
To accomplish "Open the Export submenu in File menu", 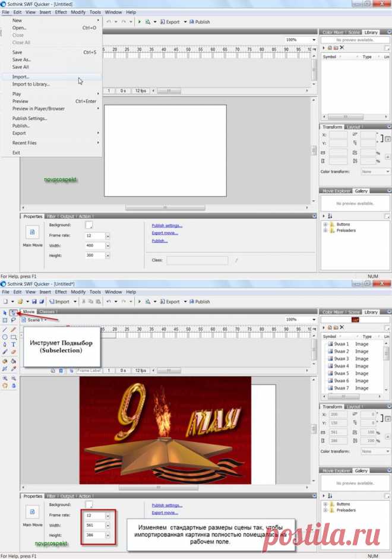I will click(52, 133).
